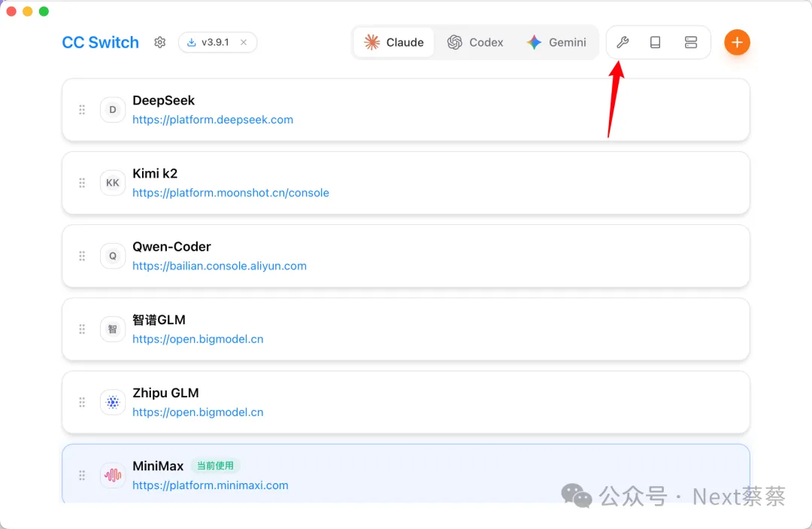Open the book icon in toolbar

(x=656, y=43)
